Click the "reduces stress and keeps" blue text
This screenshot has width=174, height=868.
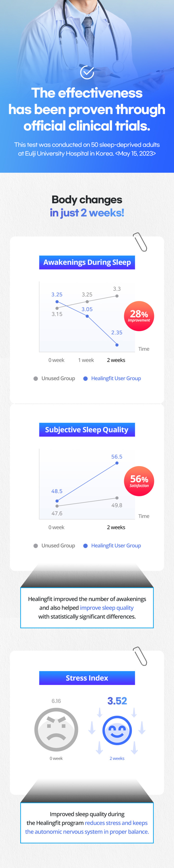tap(116, 823)
